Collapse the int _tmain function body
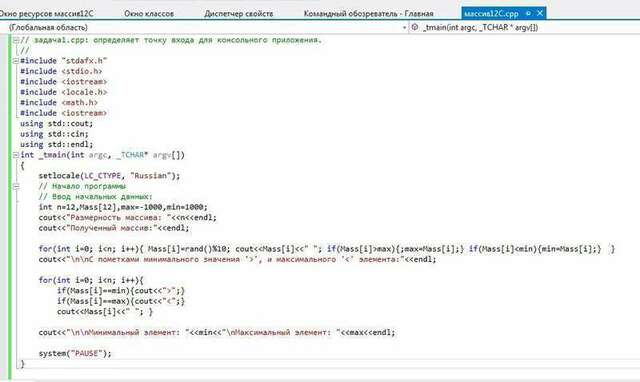640x382 pixels. pyautogui.click(x=16, y=155)
